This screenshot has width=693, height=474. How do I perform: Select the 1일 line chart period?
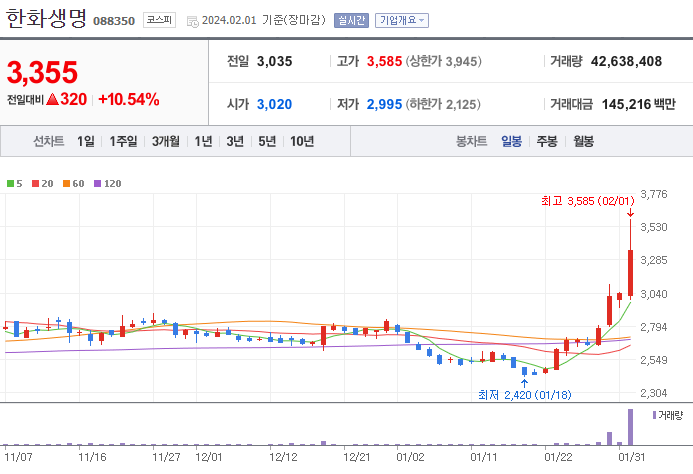point(86,141)
